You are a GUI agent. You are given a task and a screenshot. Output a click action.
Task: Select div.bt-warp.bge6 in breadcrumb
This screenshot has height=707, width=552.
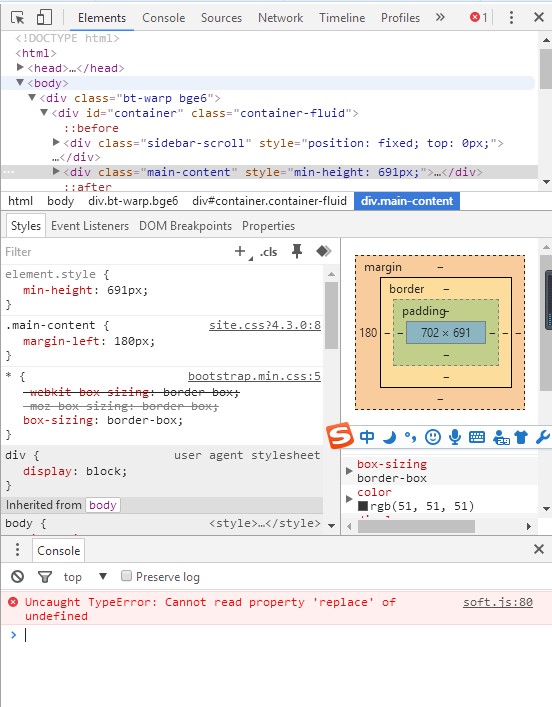(133, 201)
